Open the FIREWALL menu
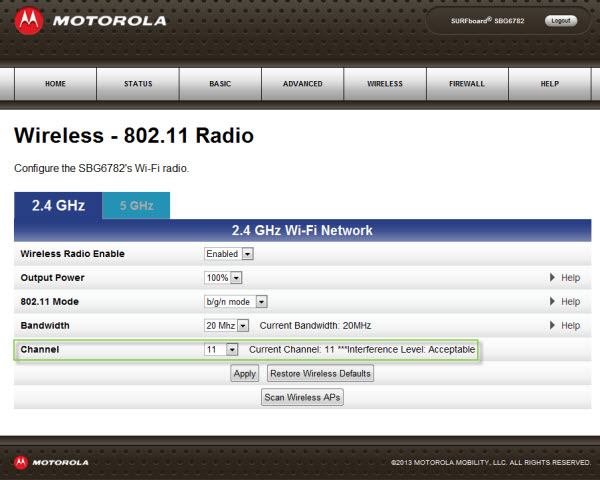This screenshot has height=480, width=600. 467,84
